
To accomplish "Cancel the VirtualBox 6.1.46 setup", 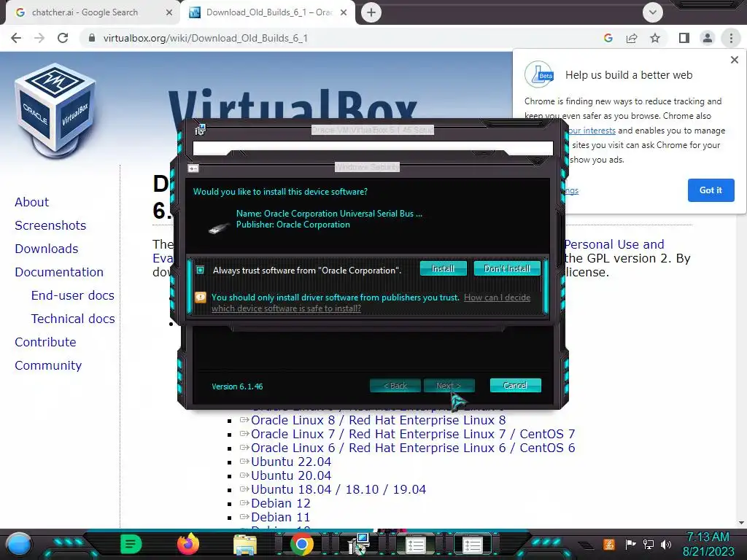I will tap(515, 385).
